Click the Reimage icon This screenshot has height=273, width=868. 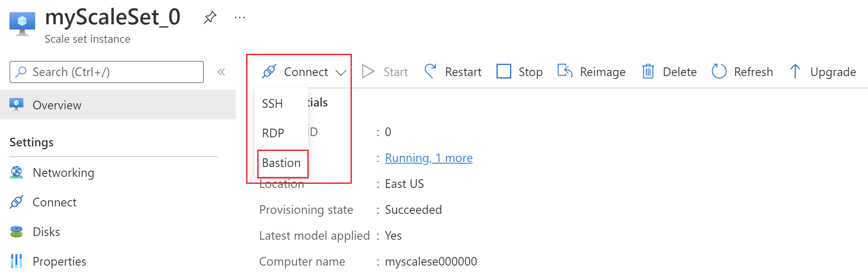(x=565, y=71)
